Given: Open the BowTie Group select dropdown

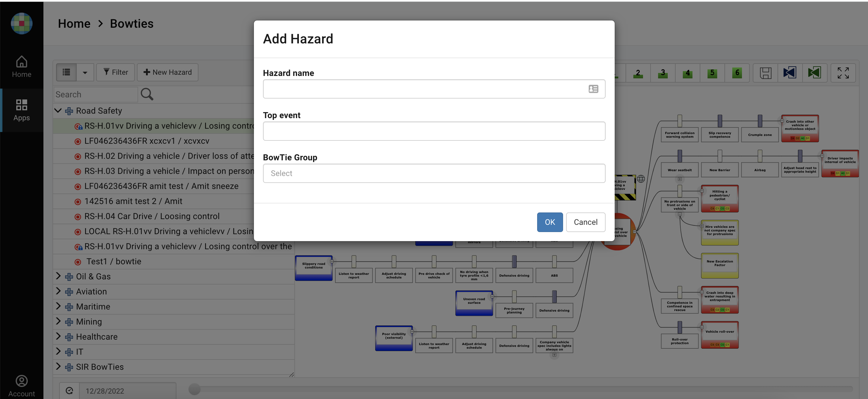Looking at the screenshot, I should click(x=434, y=173).
